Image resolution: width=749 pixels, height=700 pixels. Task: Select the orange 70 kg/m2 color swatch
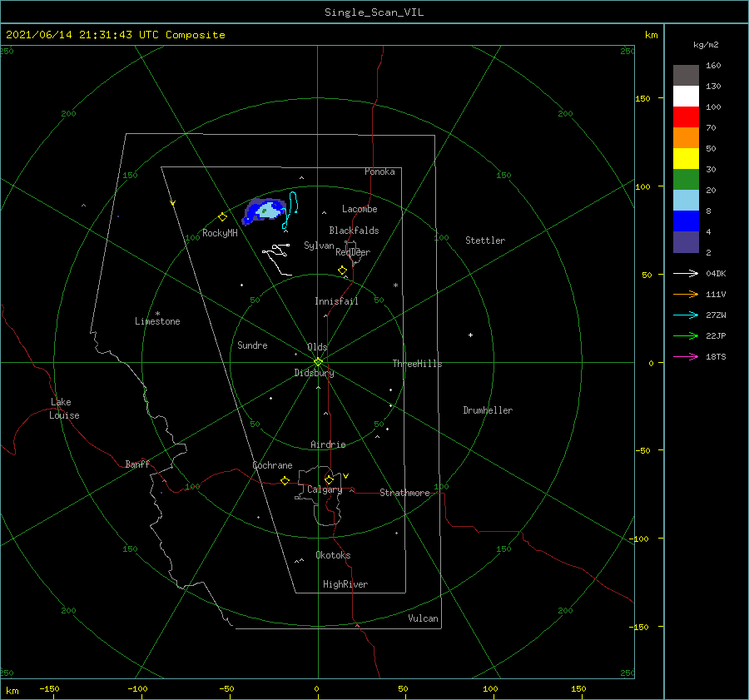click(x=686, y=137)
